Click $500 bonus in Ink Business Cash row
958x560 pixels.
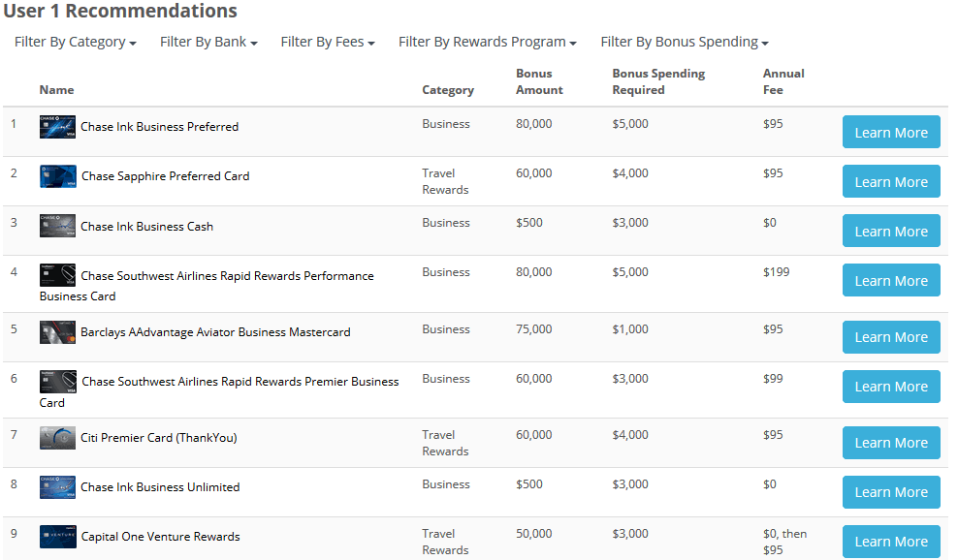(528, 222)
